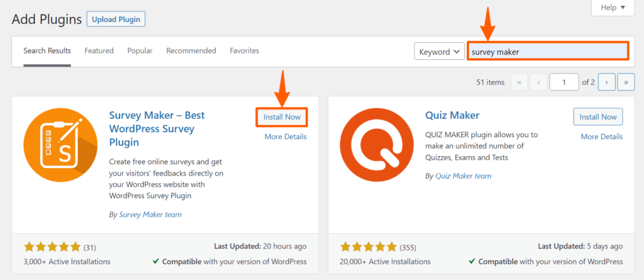The height and width of the screenshot is (280, 644).
Task: Click the Survey Maker star rating
Action: coord(52,247)
